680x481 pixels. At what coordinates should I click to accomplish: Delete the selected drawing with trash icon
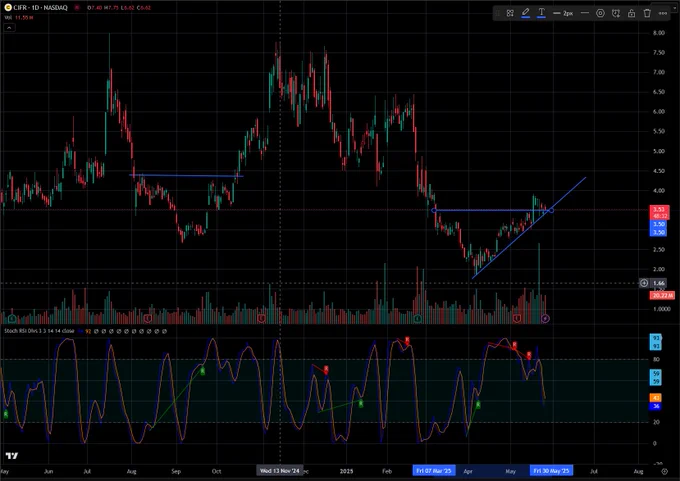point(647,13)
